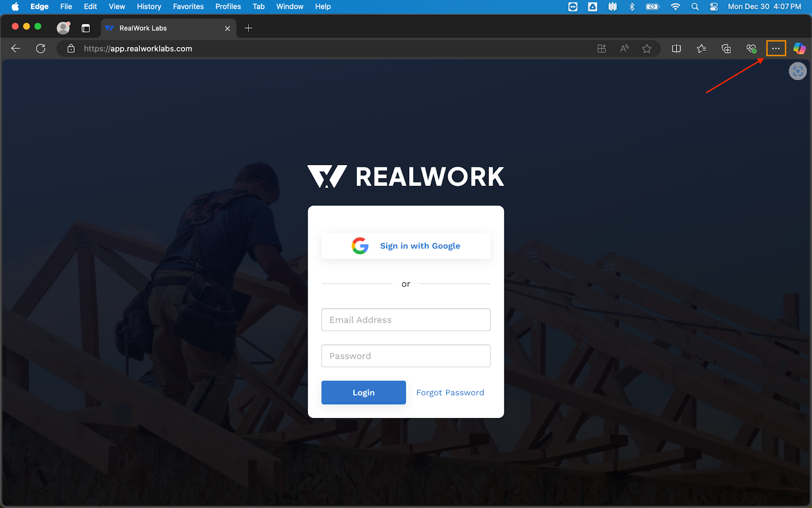This screenshot has width=812, height=508.
Task: Open Settings and more ellipsis menu
Action: pos(776,49)
